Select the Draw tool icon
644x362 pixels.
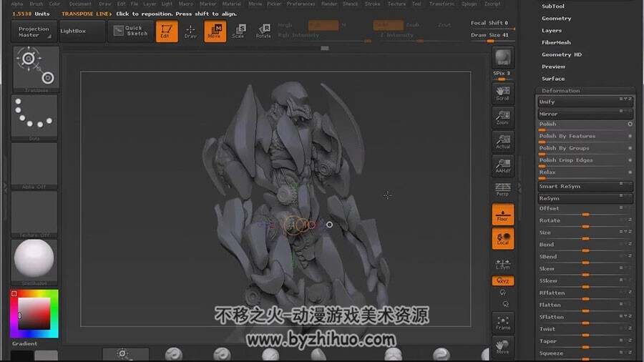[x=190, y=31]
